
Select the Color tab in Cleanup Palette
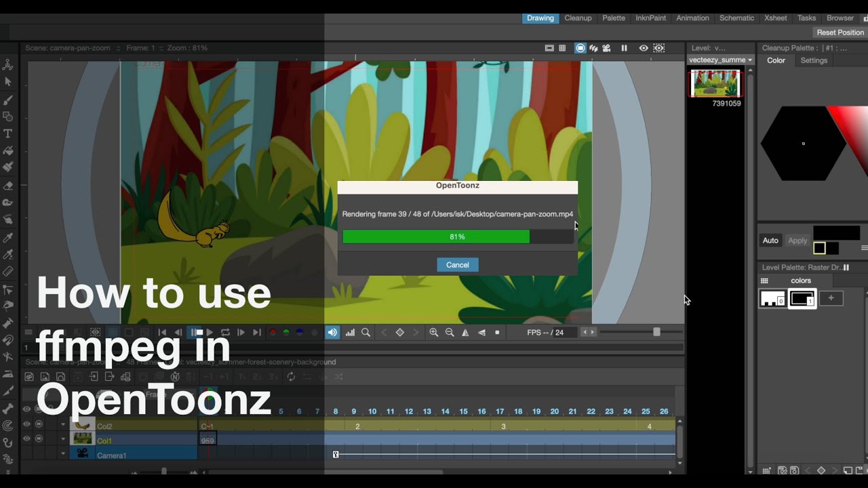click(776, 60)
